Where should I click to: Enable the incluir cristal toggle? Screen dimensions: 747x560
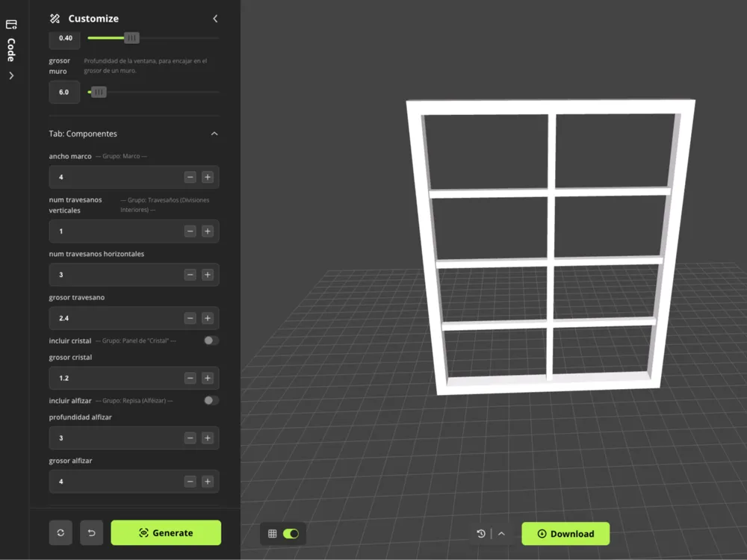(211, 340)
